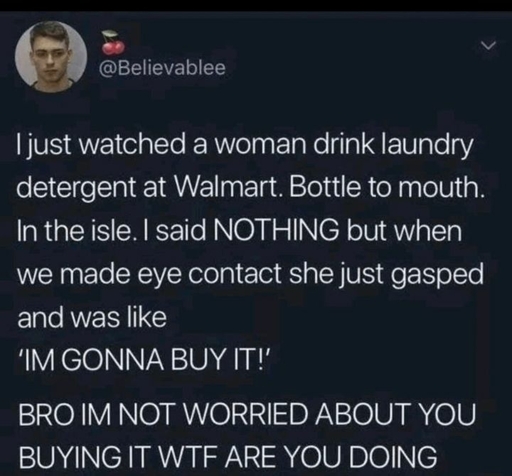Select the 'IM GONNA BUY IT!' quote line
Image resolution: width=512 pixels, height=476 pixels.
click(x=146, y=363)
